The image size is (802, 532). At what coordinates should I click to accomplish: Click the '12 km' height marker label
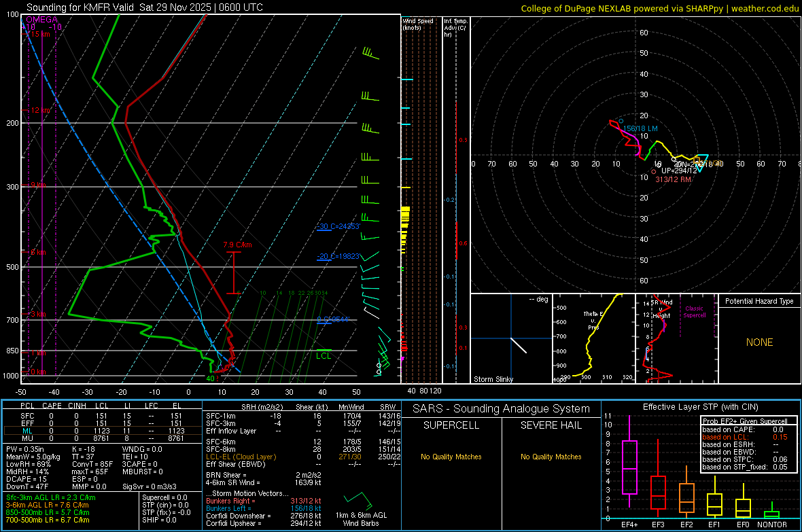[40, 111]
